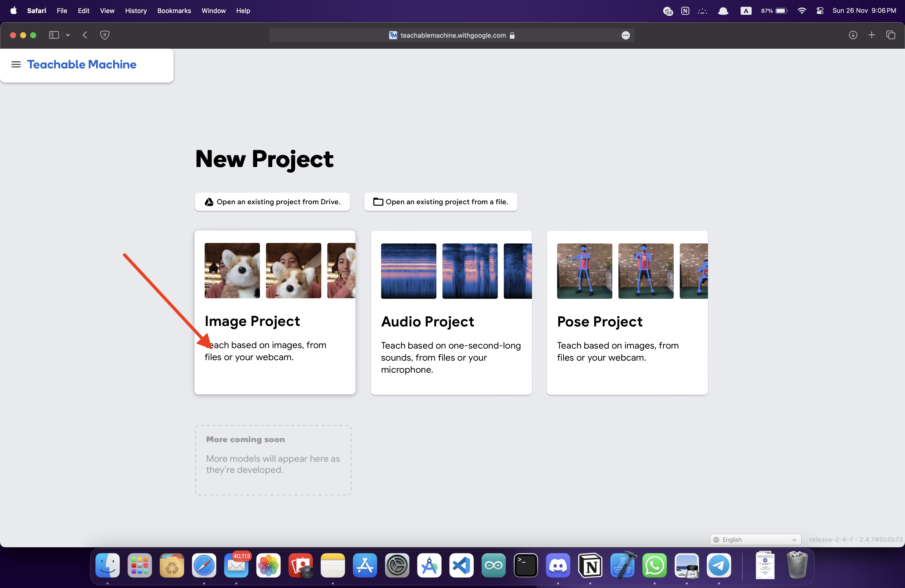Click Open an existing project from a file
The image size is (905, 588).
[440, 202]
